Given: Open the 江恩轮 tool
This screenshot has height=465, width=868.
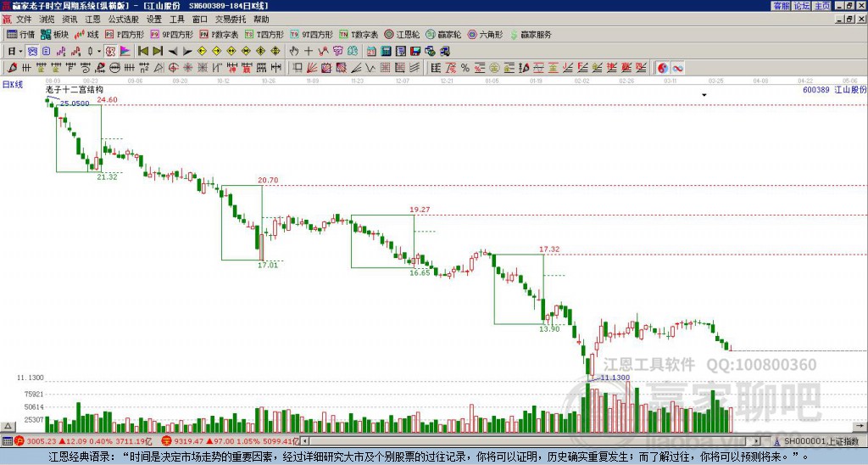Looking at the screenshot, I should 402,34.
